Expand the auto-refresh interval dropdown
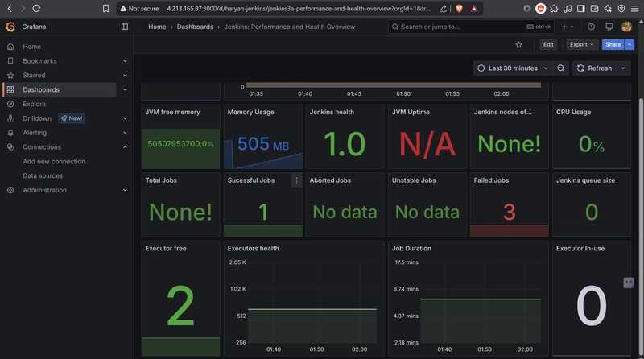The height and width of the screenshot is (359, 644). tap(624, 68)
